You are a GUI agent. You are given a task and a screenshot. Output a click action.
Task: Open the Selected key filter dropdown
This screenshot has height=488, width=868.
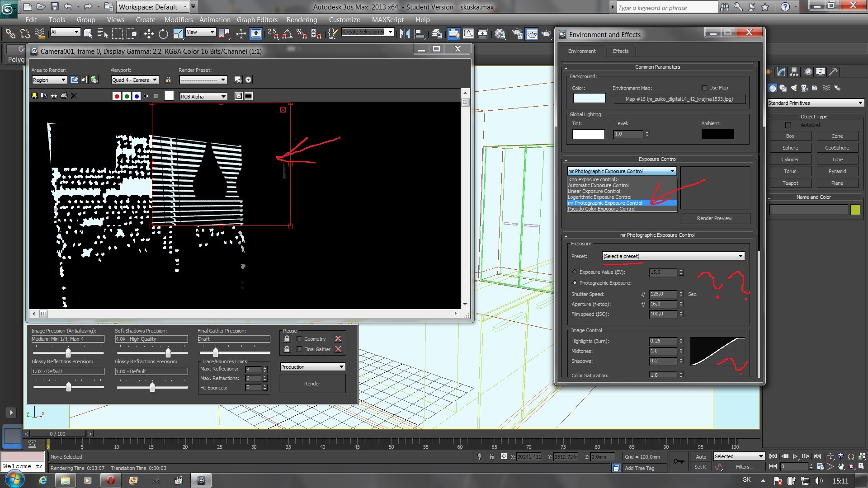click(x=739, y=456)
